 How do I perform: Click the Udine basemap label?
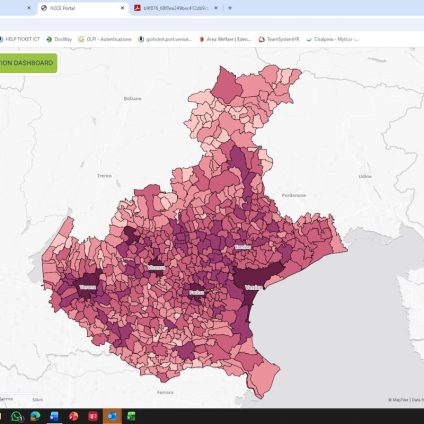point(365,176)
